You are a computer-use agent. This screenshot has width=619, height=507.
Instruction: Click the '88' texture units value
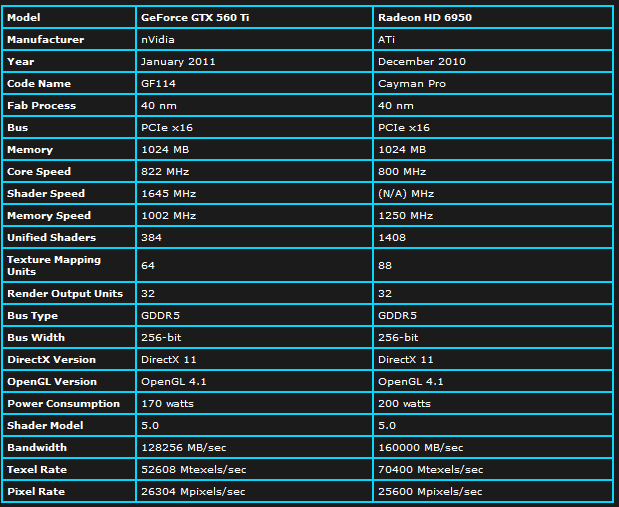pyautogui.click(x=385, y=265)
